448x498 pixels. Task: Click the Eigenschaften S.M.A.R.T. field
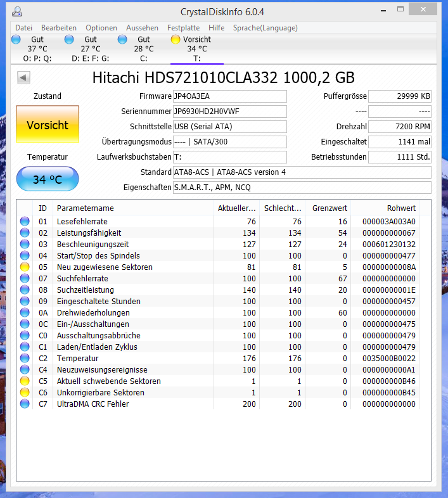coord(302,188)
